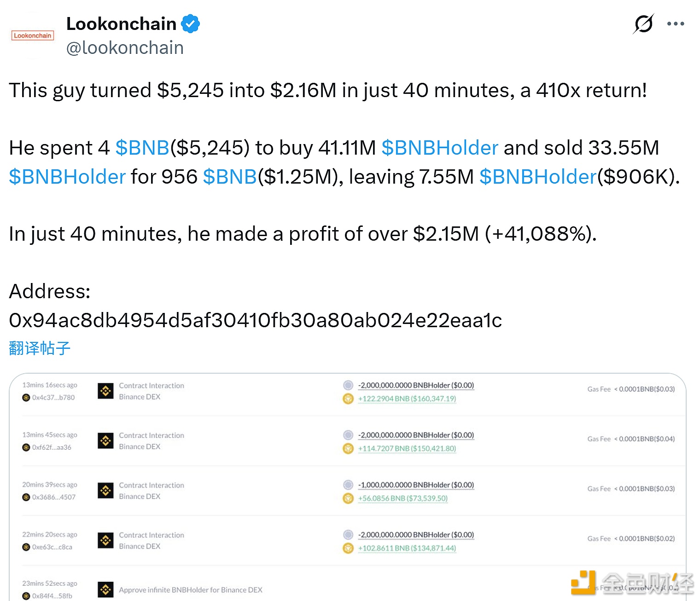Click the first $BNB cashtag

pyautogui.click(x=142, y=148)
